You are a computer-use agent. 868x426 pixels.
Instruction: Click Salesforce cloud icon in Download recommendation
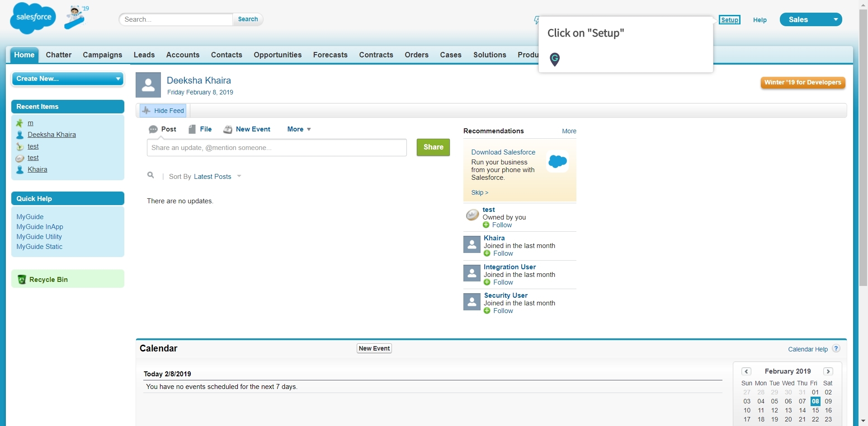557,161
